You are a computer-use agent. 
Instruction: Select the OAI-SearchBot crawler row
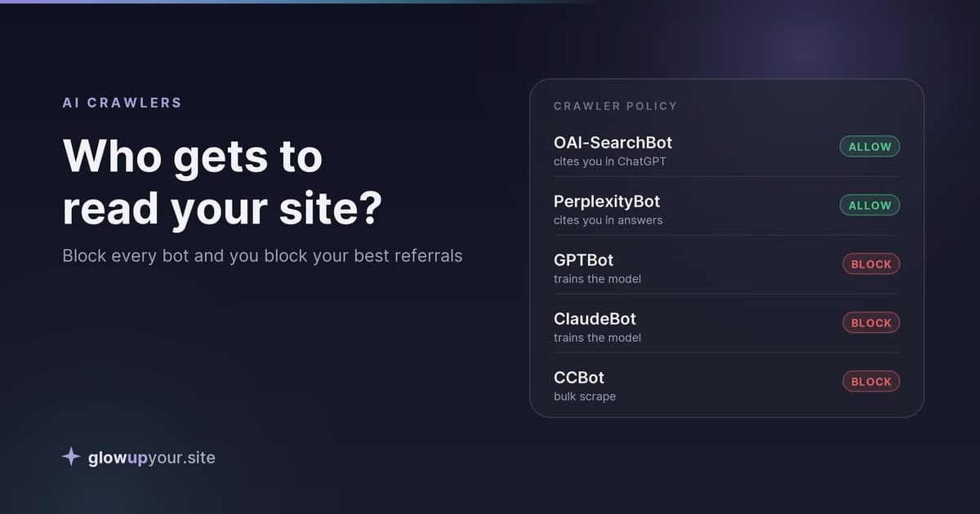click(727, 151)
